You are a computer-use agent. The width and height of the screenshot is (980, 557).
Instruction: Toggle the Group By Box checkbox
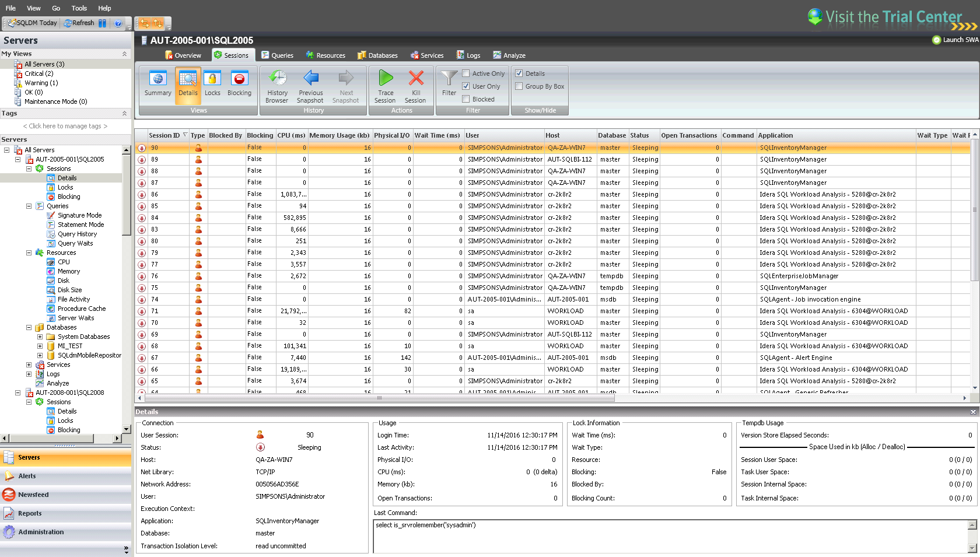[x=519, y=86]
